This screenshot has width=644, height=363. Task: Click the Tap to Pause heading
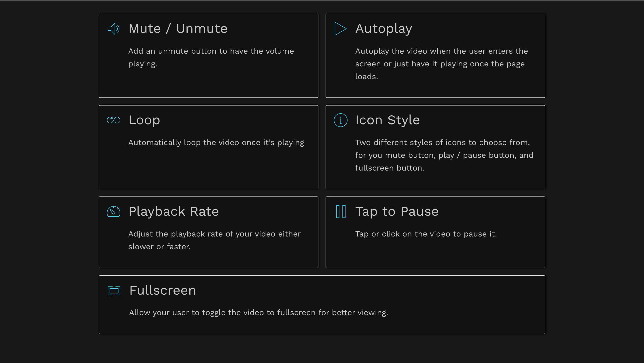tap(397, 212)
